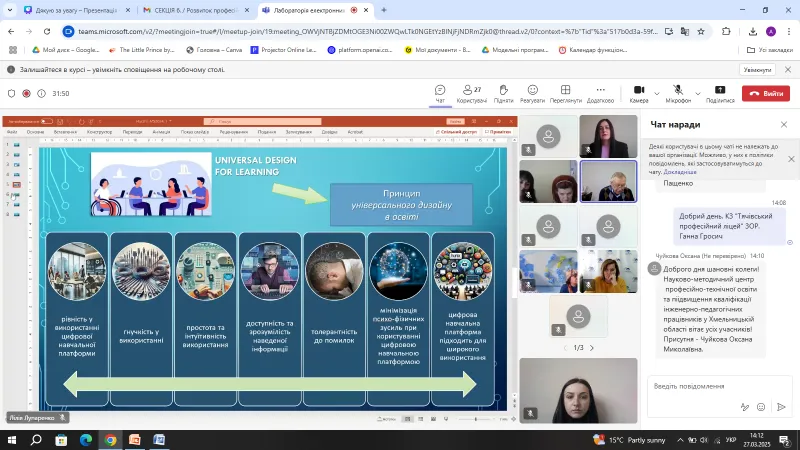The width and height of the screenshot is (800, 450).
Task: Click Увімкнути desktop notifications button
Action: [x=757, y=69]
